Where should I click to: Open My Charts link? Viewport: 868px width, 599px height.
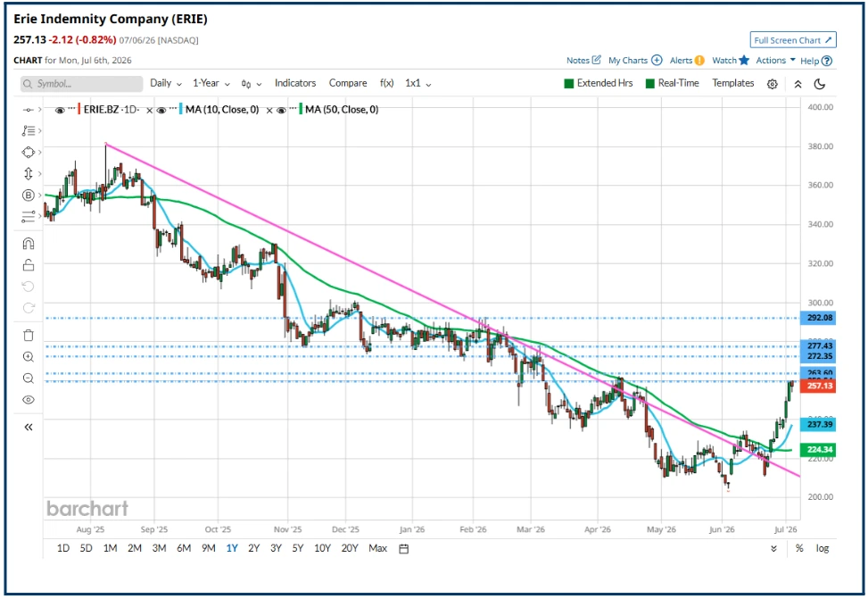(635, 60)
